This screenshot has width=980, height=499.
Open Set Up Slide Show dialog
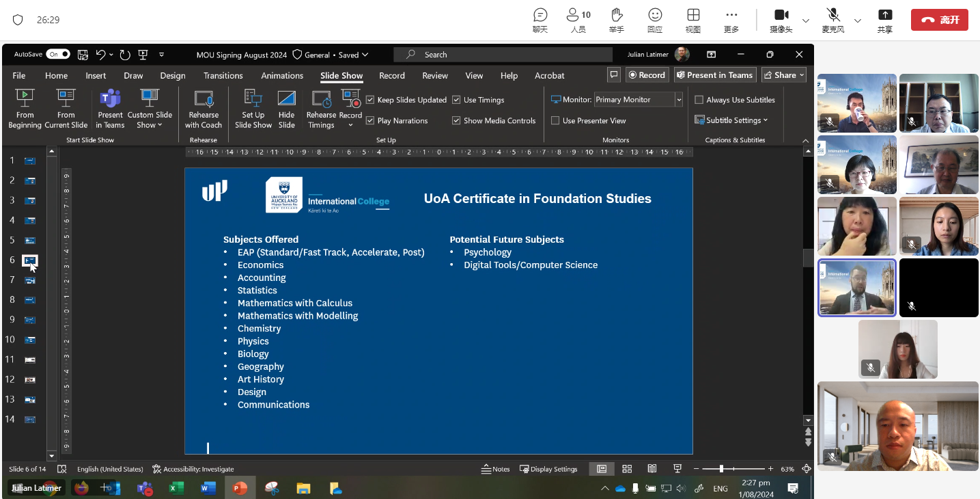[253, 109]
